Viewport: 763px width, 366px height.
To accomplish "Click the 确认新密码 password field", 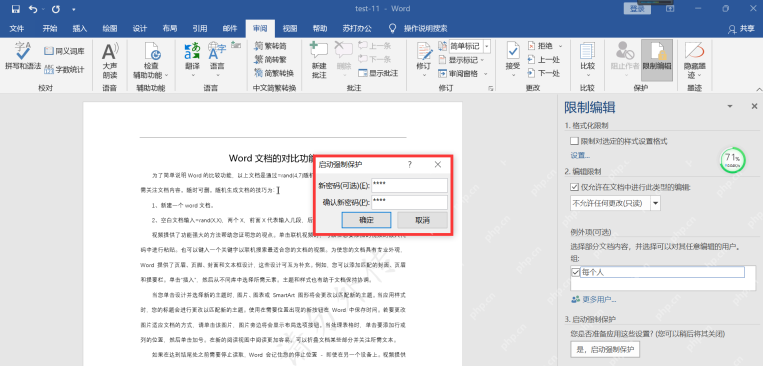I will 409,202.
